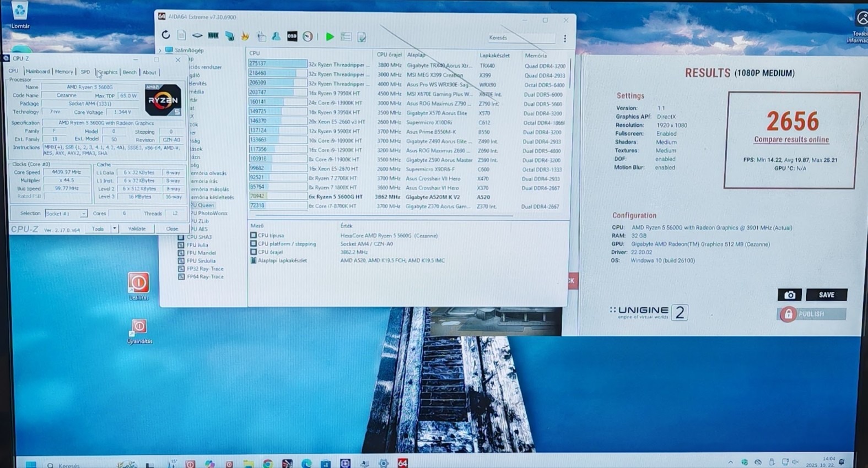Open the Leállítás shutdown desktop shortcut
Image resolution: width=868 pixels, height=468 pixels.
coord(138,286)
